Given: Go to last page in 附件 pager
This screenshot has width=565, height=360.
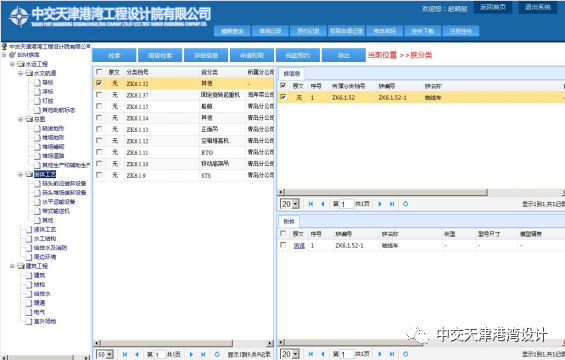Looking at the screenshot, I should (x=392, y=354).
